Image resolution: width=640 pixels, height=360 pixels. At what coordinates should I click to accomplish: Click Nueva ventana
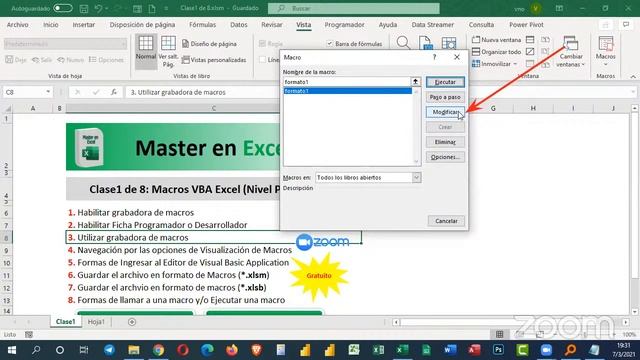[496, 40]
